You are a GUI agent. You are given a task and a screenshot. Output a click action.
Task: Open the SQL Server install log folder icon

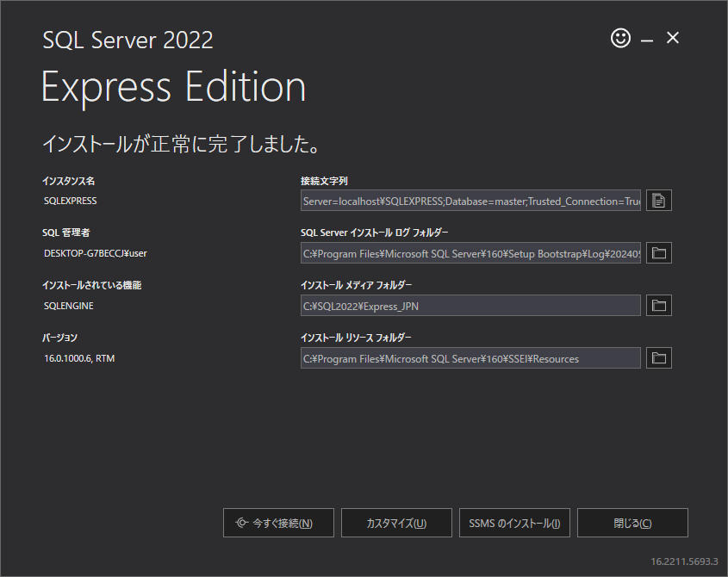click(x=659, y=253)
